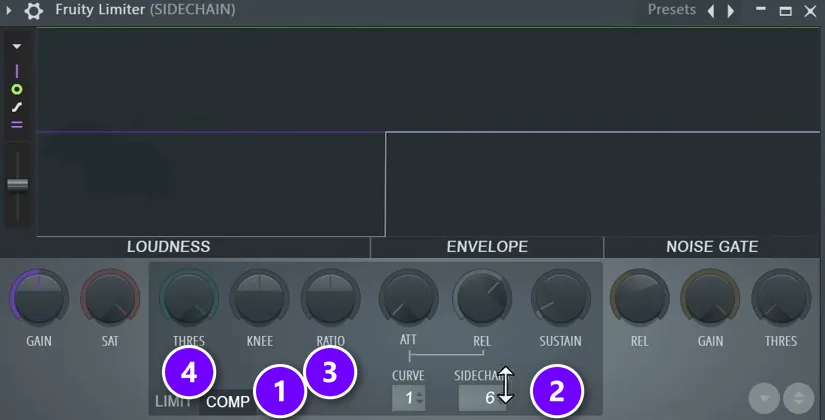Click the NOISE GATE section header
The image size is (825, 420).
pyautogui.click(x=712, y=247)
